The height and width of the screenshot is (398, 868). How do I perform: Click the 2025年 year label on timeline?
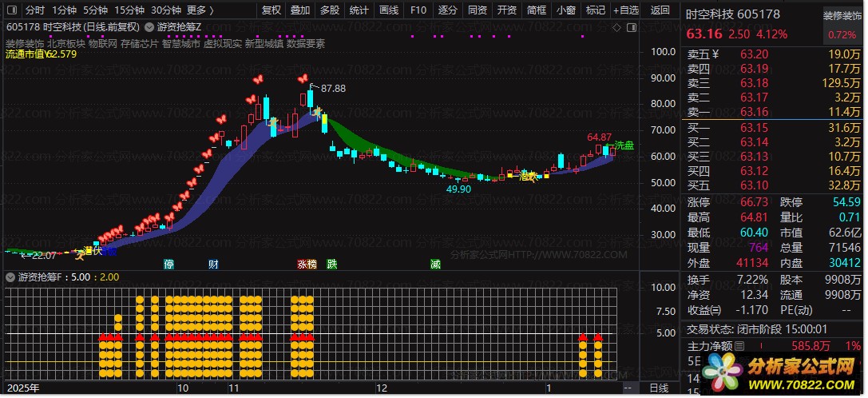pyautogui.click(x=23, y=388)
